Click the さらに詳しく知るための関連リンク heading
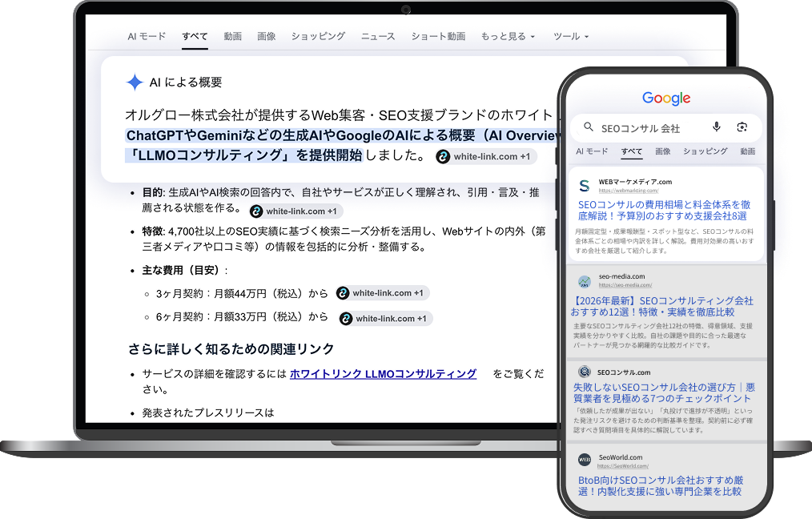The image size is (812, 519). point(231,349)
